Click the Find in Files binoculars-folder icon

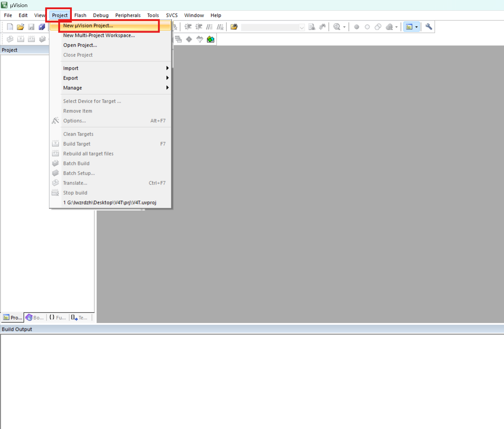pyautogui.click(x=234, y=27)
